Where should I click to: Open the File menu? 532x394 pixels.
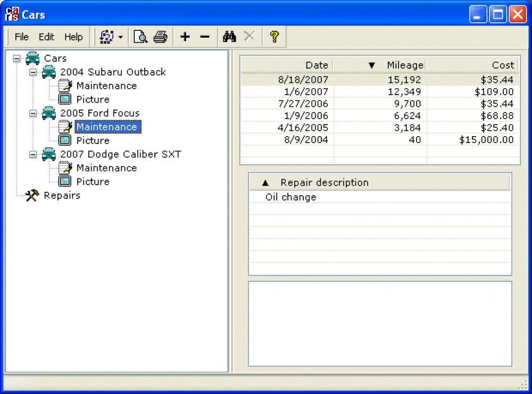point(21,37)
